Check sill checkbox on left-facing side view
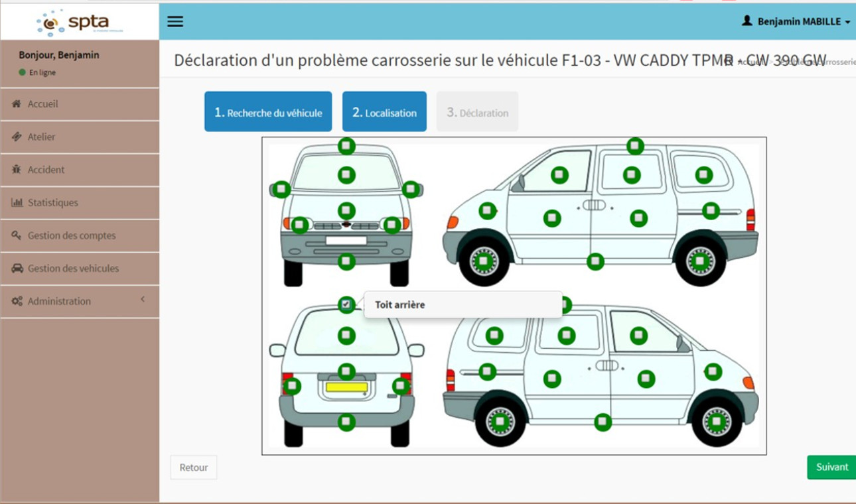Screen dimensions: 856x504 pos(595,261)
